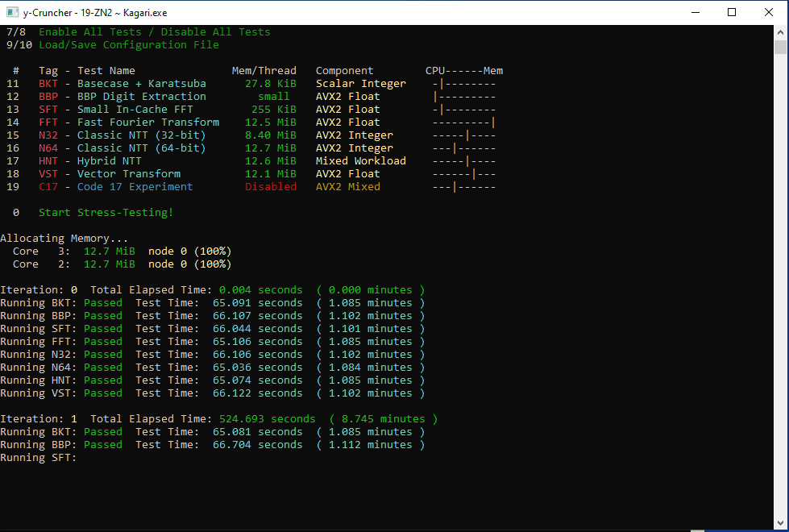This screenshot has height=532, width=789.
Task: Select the 'Basecase + Karatsuba' test name
Action: pyautogui.click(x=141, y=84)
